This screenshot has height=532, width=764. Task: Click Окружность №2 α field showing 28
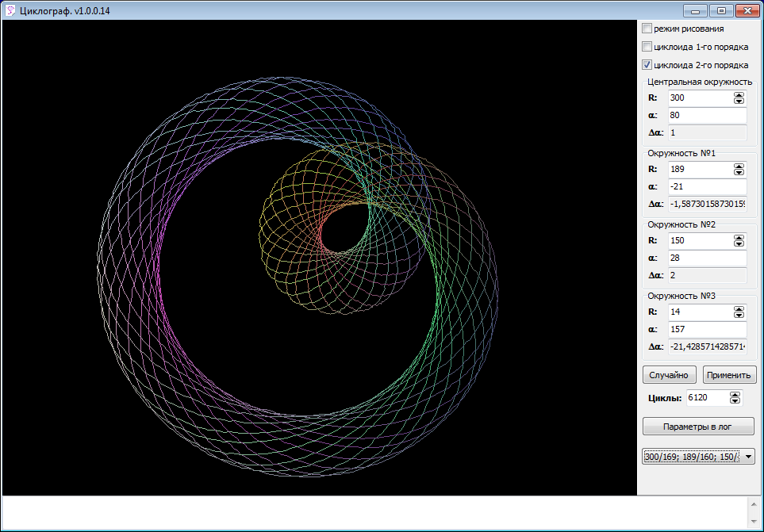pyautogui.click(x=708, y=258)
